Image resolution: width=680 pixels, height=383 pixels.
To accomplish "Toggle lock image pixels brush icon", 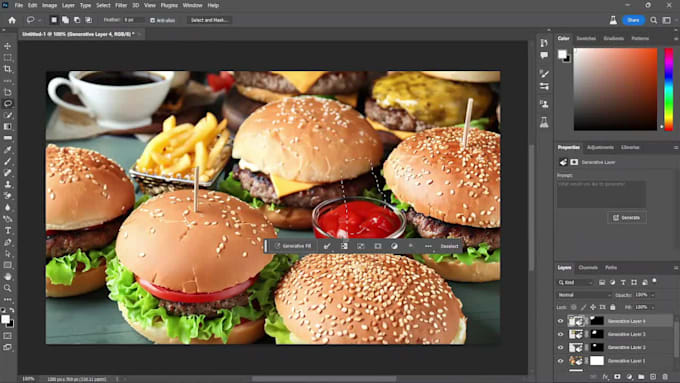I will coord(583,307).
